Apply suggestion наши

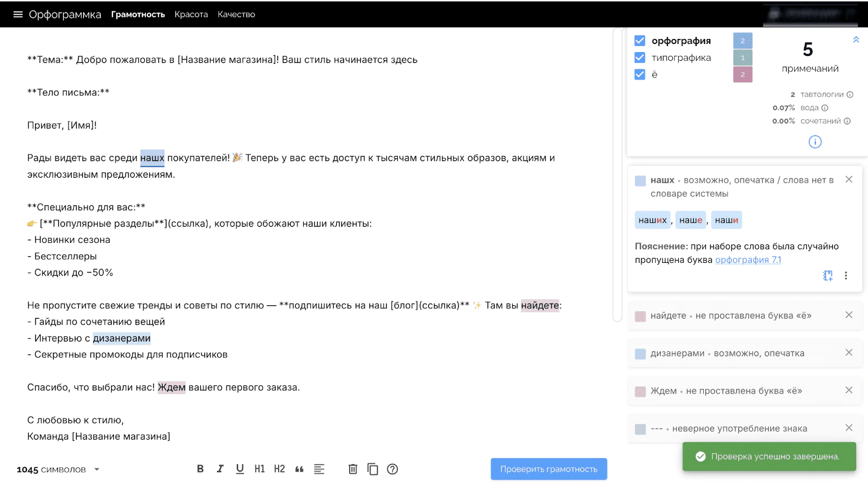726,220
